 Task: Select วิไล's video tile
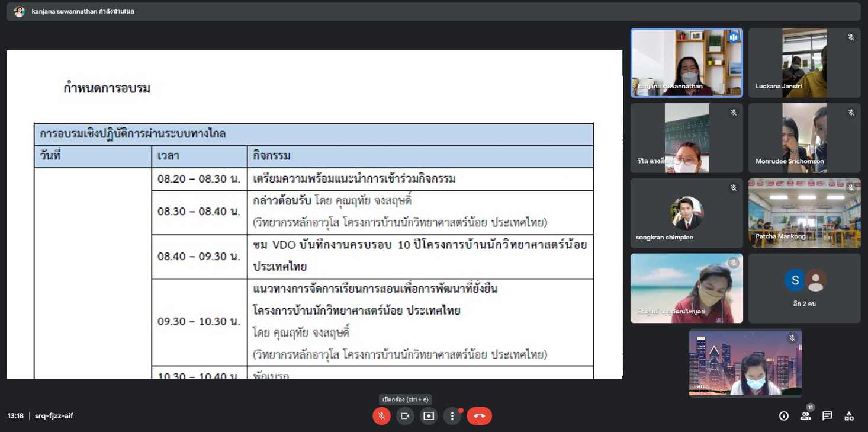687,138
